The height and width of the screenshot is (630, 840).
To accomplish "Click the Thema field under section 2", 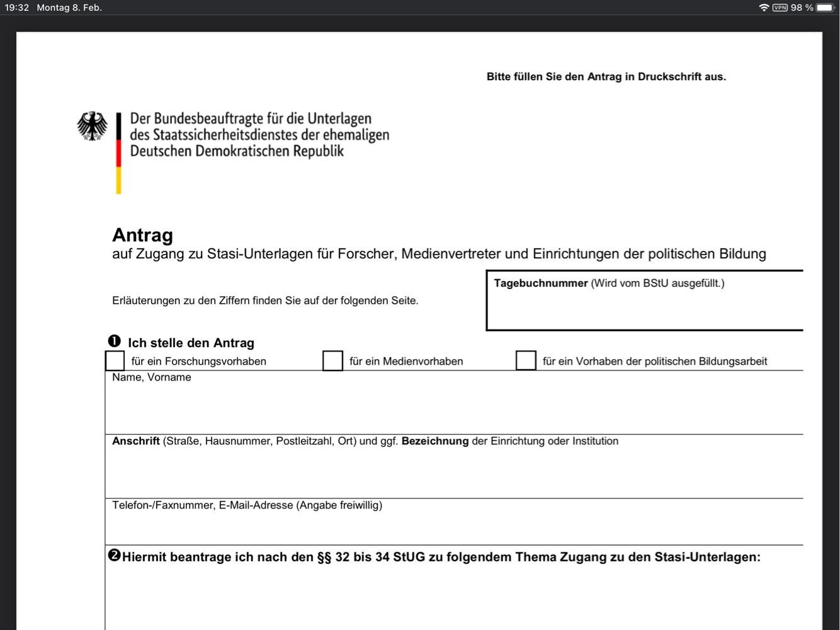I will 454,588.
